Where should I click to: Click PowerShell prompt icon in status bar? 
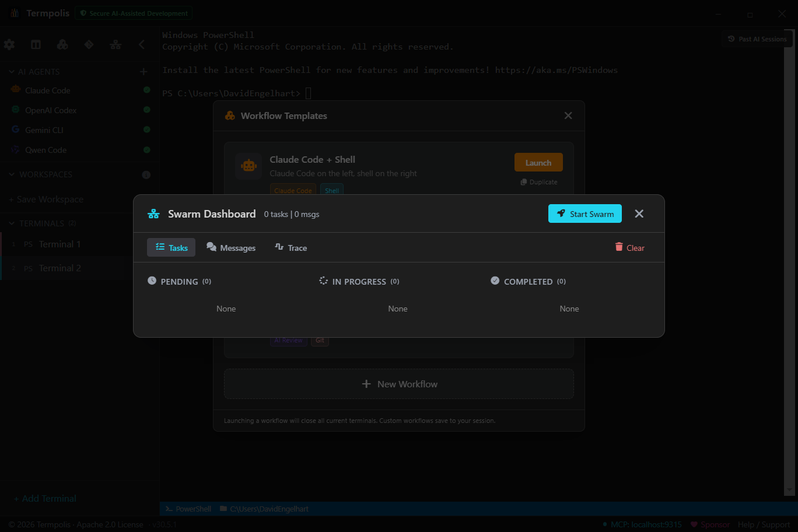pos(169,509)
